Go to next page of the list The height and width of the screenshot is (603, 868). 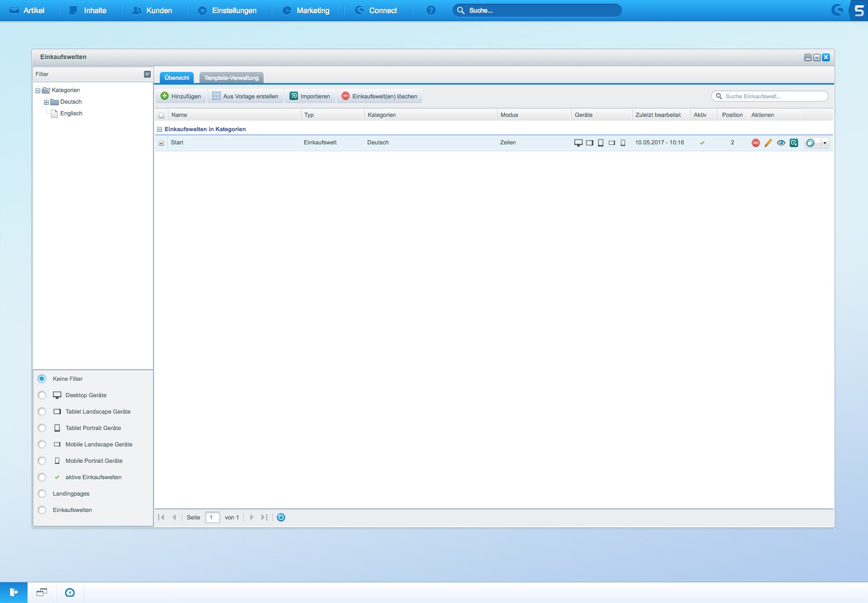tap(251, 517)
